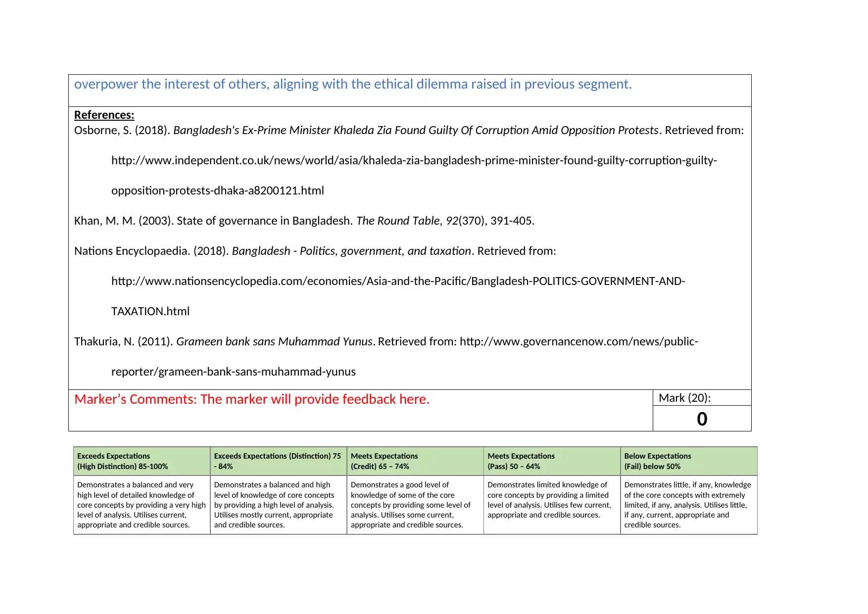Click the Thakuria, N. (2011) reference line
868x614 pixels.
pos(386,341)
